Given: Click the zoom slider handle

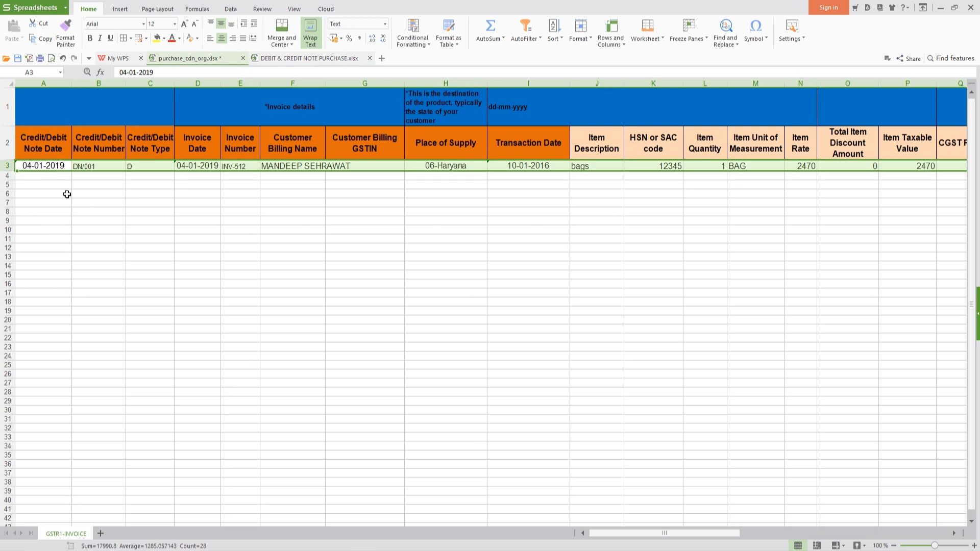Looking at the screenshot, I should click(x=935, y=545).
